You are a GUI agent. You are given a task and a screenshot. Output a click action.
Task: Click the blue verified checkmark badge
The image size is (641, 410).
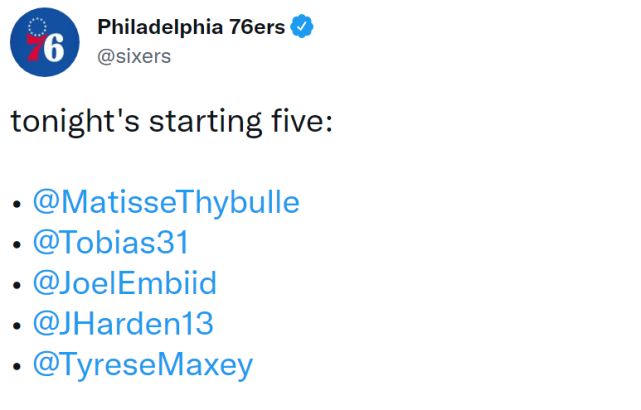[303, 28]
